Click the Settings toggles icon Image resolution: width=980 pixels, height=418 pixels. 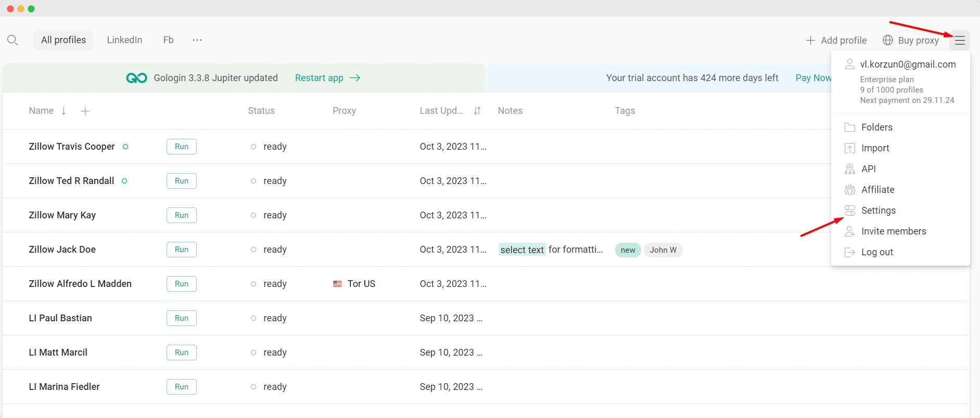[x=849, y=211]
